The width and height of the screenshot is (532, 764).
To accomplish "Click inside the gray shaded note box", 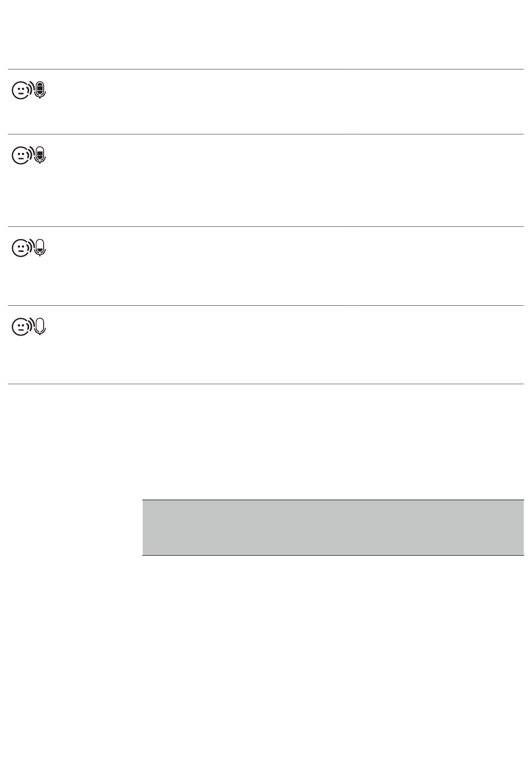I will click(x=333, y=528).
